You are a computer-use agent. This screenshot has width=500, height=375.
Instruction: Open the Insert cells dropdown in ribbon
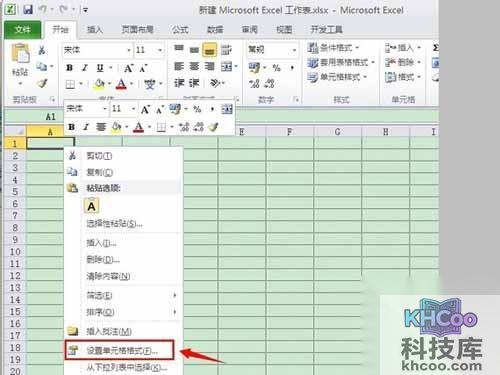402,48
